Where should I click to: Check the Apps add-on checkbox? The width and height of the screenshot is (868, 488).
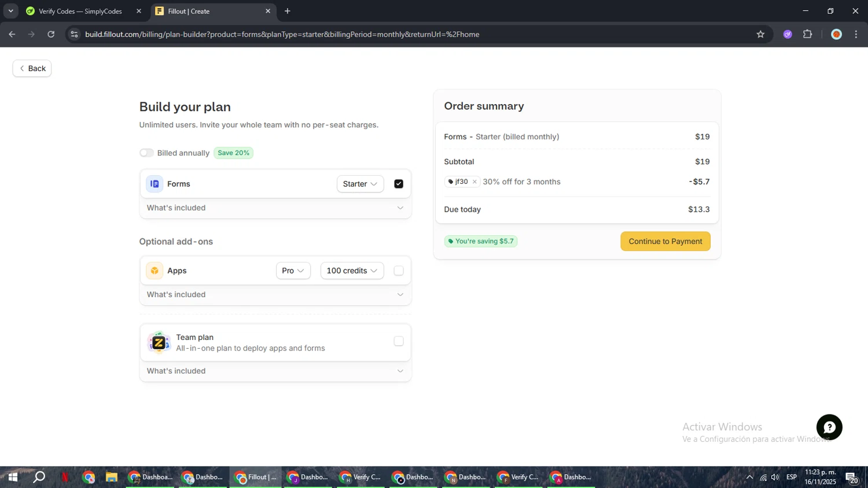pos(399,271)
